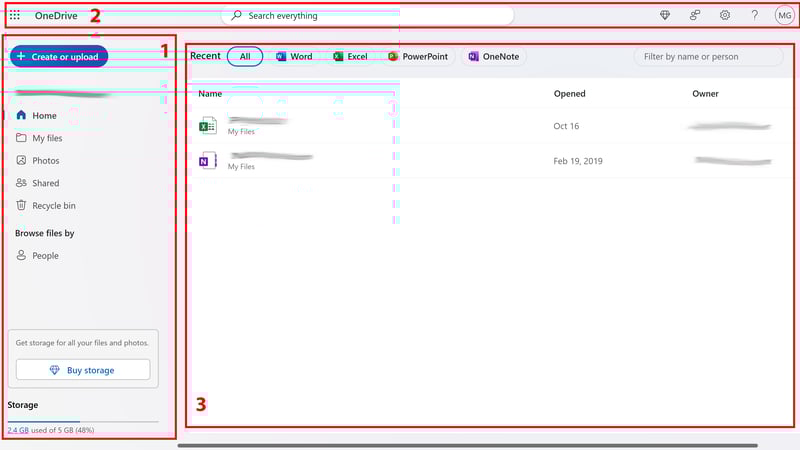This screenshot has height=450, width=800.
Task: Click the Browse files by heading
Action: pyautogui.click(x=44, y=233)
